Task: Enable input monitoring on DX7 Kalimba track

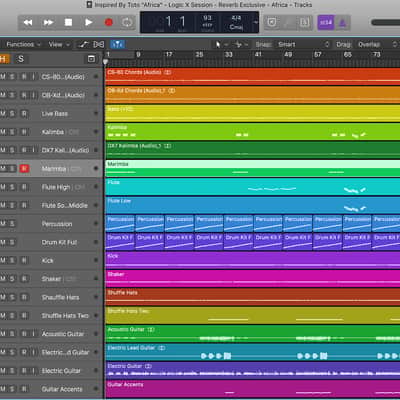Action: click(x=33, y=150)
